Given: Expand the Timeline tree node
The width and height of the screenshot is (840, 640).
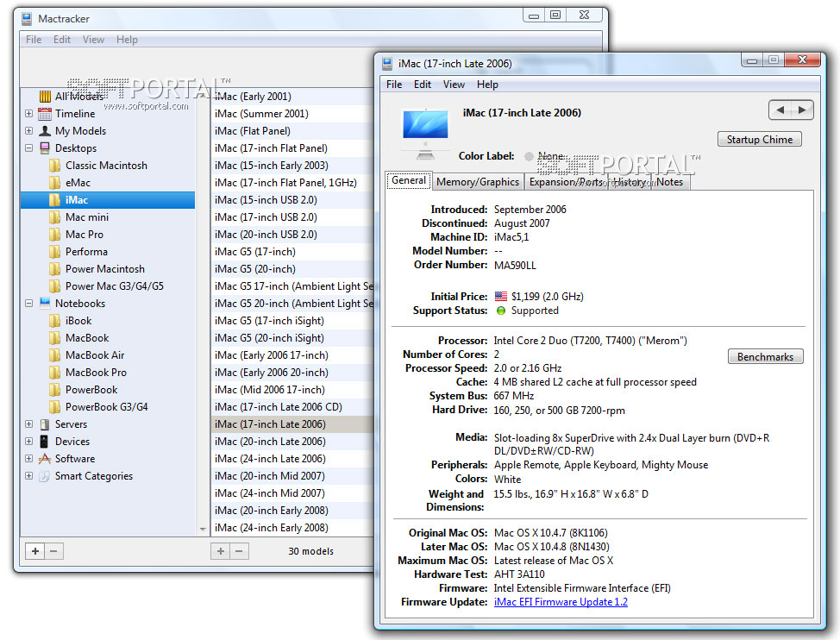Looking at the screenshot, I should (29, 114).
